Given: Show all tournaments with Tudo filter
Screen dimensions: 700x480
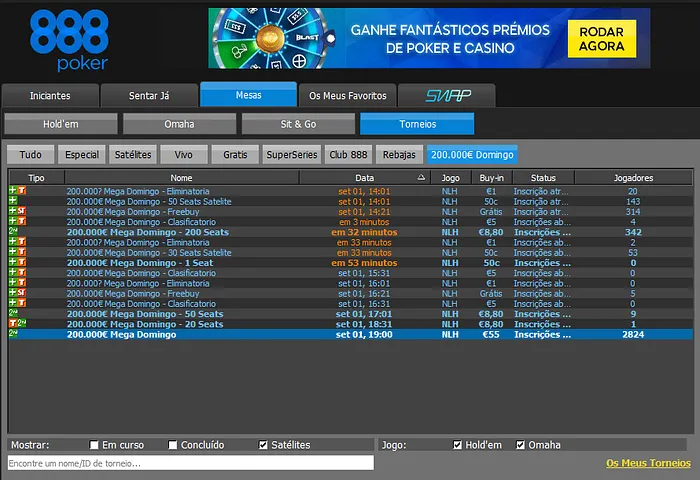Looking at the screenshot, I should (x=30, y=154).
